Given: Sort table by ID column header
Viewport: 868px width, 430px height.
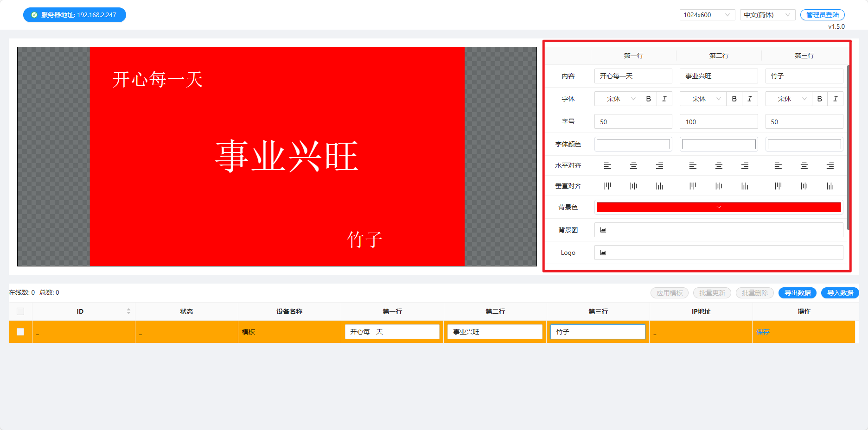Looking at the screenshot, I should pyautogui.click(x=128, y=311).
